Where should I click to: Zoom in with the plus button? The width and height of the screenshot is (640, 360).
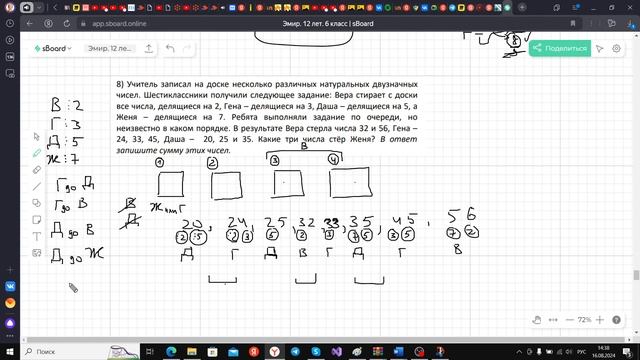point(600,320)
